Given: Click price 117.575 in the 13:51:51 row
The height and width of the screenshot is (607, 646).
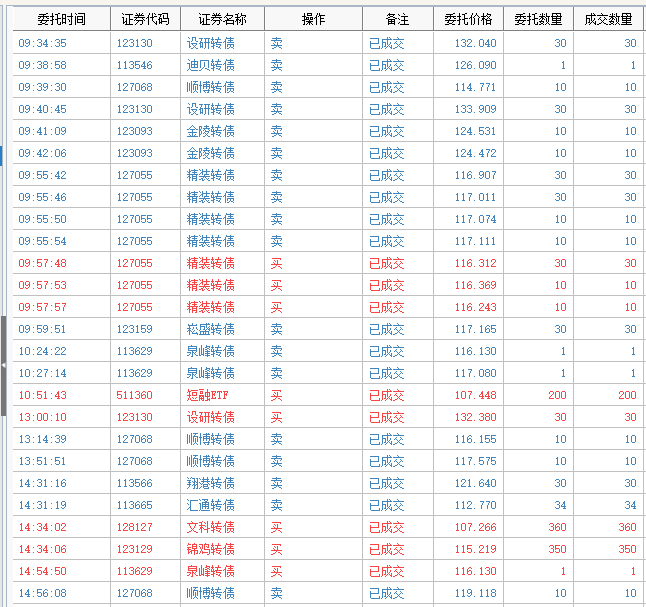Looking at the screenshot, I should [x=475, y=461].
